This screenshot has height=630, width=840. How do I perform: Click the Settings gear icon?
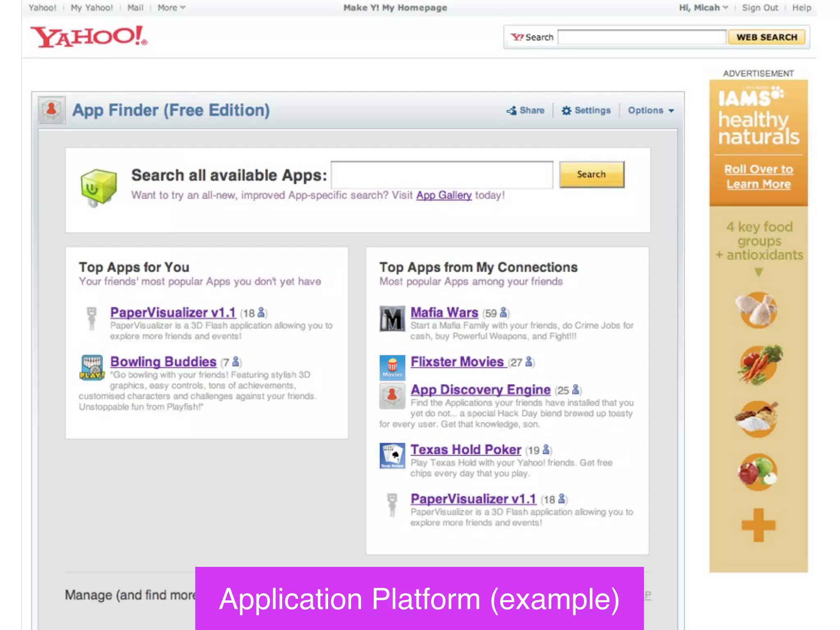tap(566, 110)
